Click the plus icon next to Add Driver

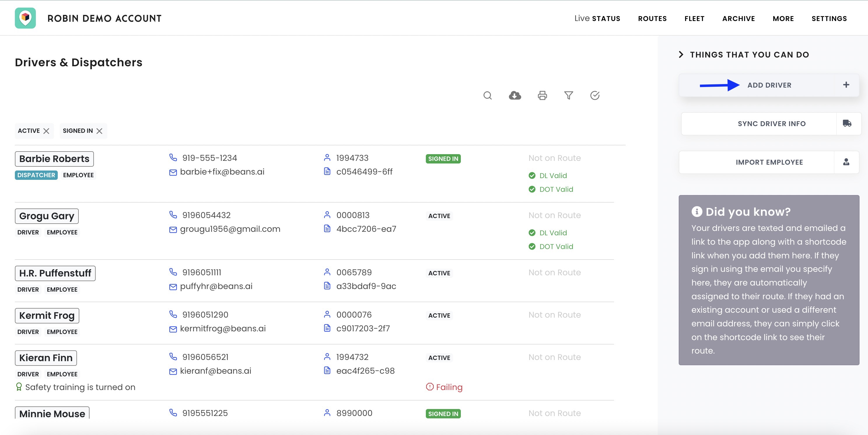(x=846, y=85)
